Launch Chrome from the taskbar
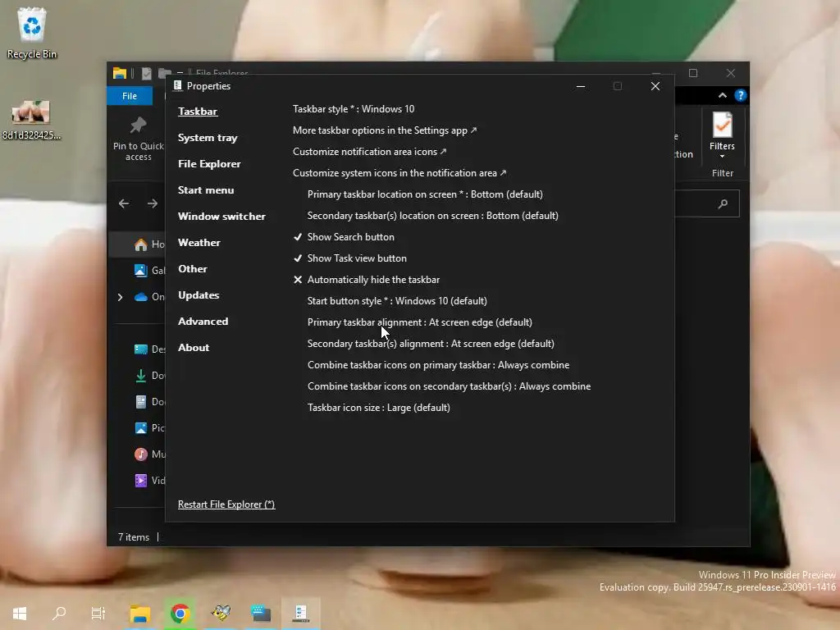Image resolution: width=840 pixels, height=630 pixels. (180, 614)
